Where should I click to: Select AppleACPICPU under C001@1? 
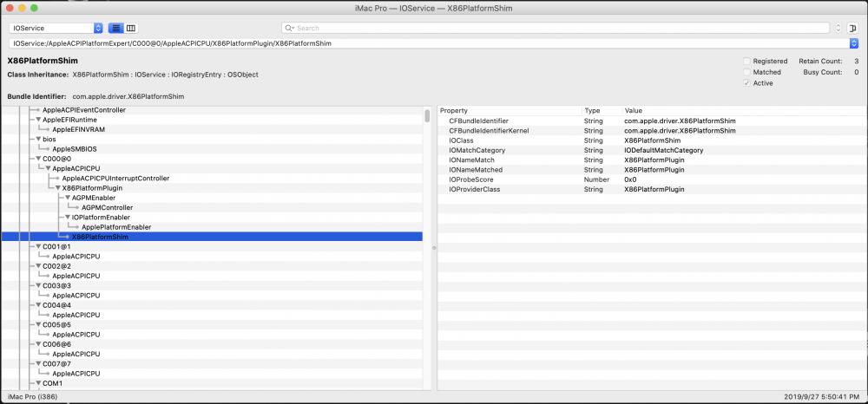click(76, 257)
